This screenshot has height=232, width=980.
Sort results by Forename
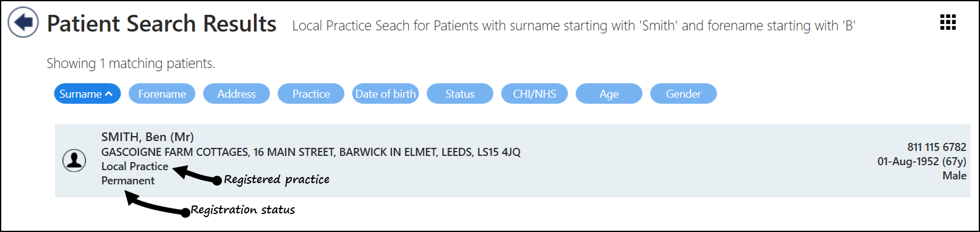[162, 94]
